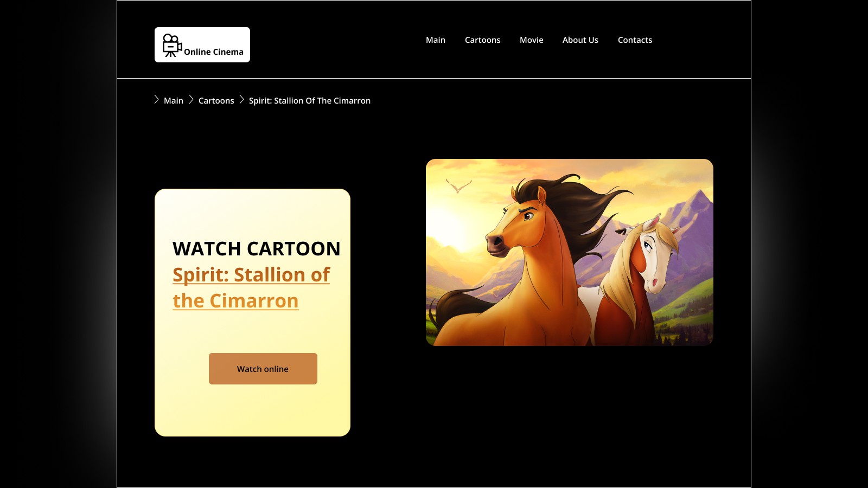The width and height of the screenshot is (868, 488).
Task: Click the chevron before Main breadcrumb
Action: (x=157, y=100)
